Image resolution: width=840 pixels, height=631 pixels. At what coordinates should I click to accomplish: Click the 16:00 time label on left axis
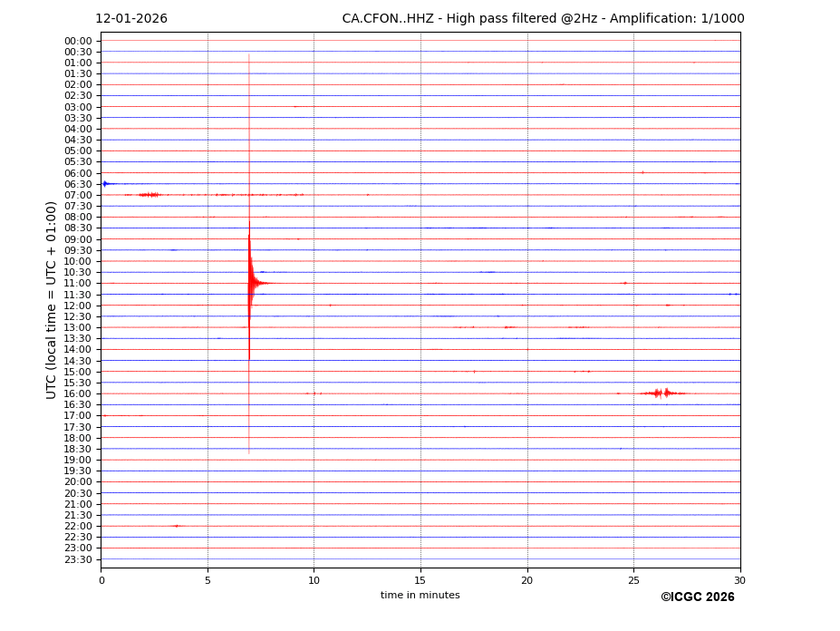78,393
